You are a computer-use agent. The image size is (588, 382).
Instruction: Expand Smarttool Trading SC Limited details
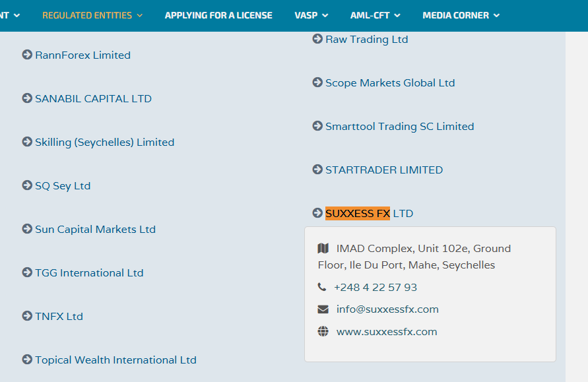pyautogui.click(x=400, y=126)
